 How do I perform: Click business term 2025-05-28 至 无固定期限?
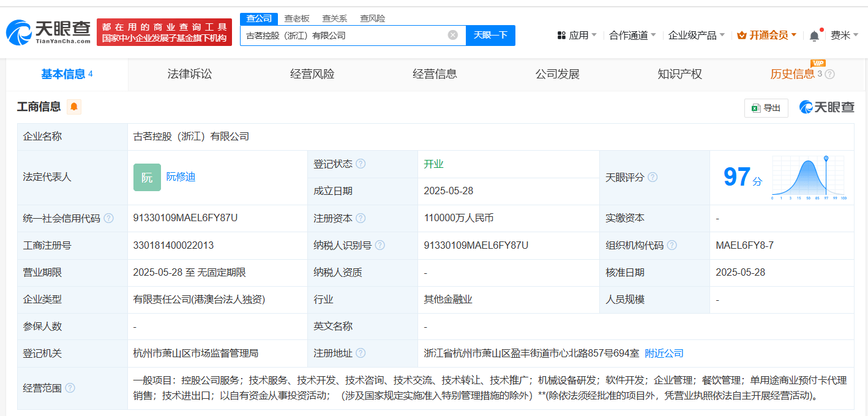[x=189, y=272]
